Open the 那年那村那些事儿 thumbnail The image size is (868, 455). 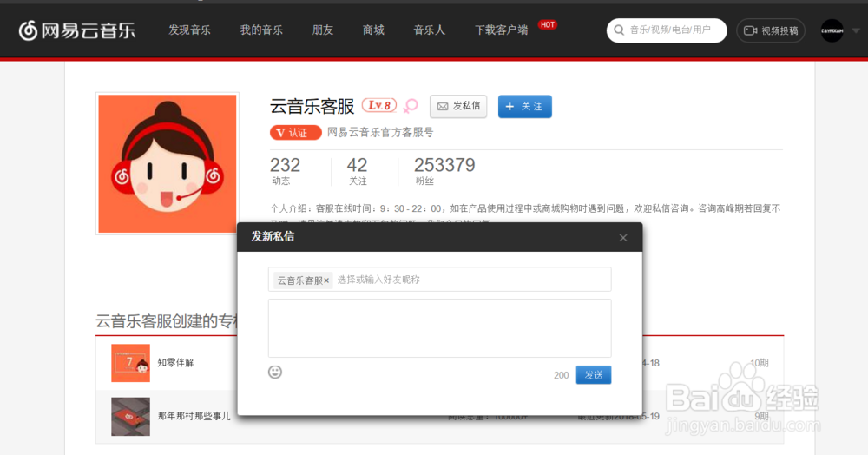click(x=131, y=416)
